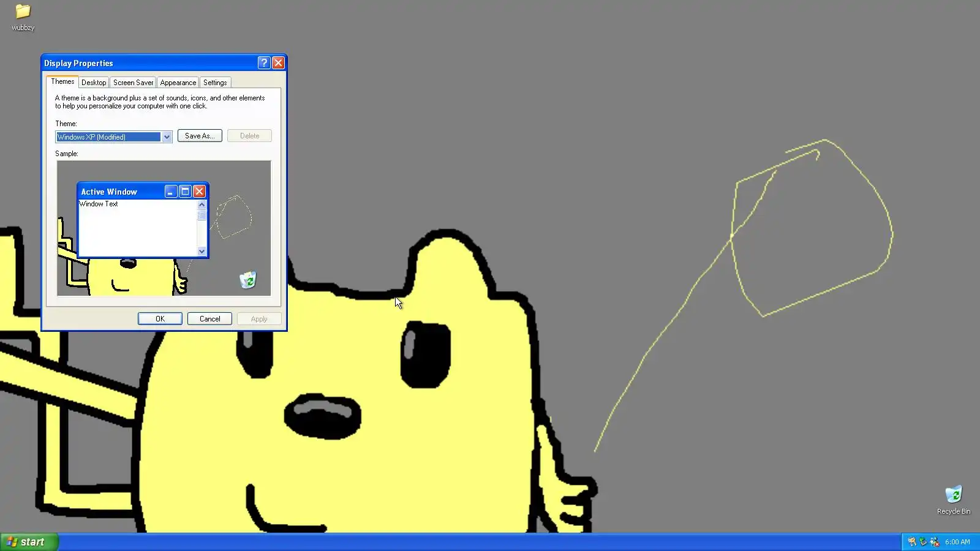980x551 pixels.
Task: Click the "Theme:" label
Action: click(66, 124)
